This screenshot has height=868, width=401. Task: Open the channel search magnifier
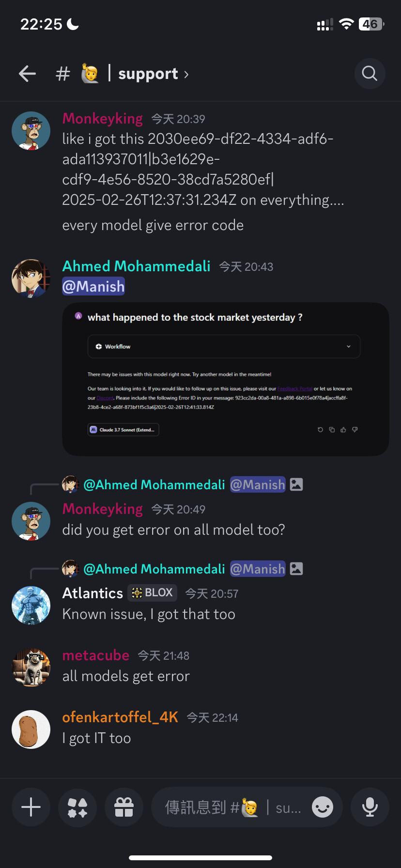[x=370, y=74]
